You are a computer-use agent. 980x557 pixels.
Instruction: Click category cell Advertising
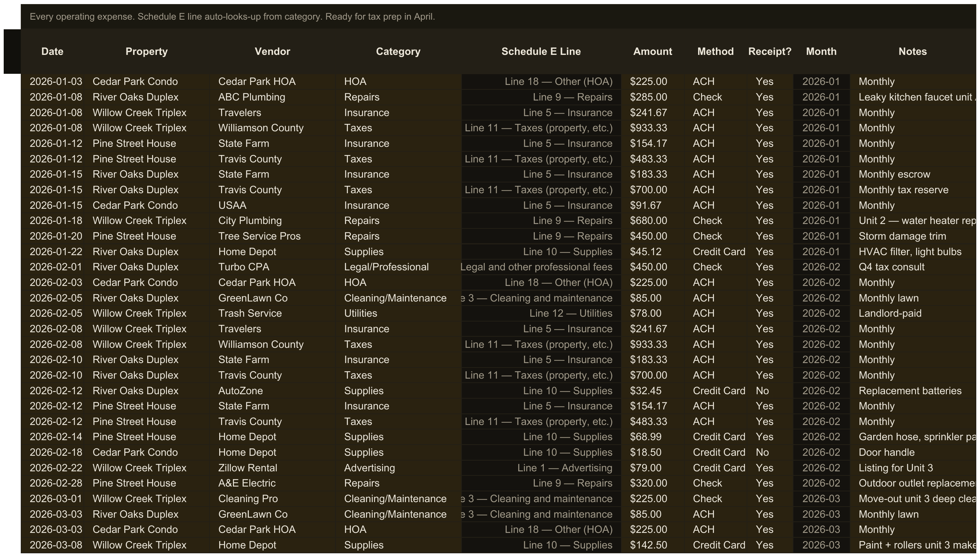click(x=398, y=468)
